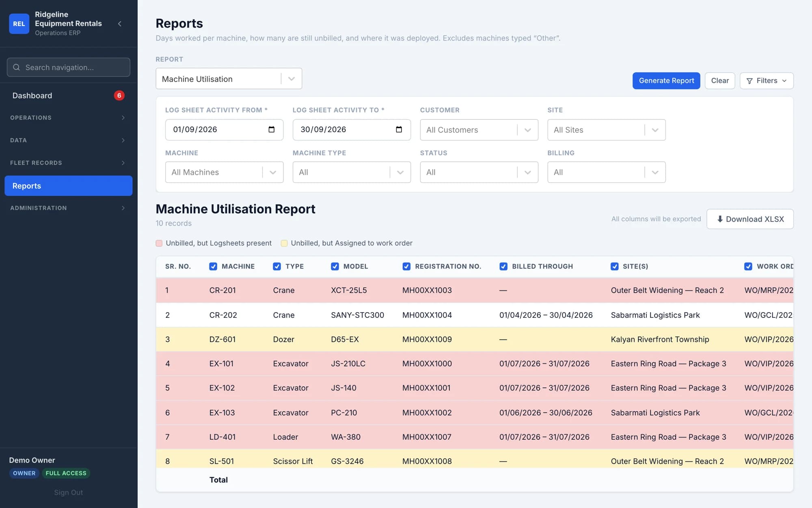The height and width of the screenshot is (508, 812).
Task: Click the pink Unbilled Logsheets legend swatch
Action: pyautogui.click(x=159, y=243)
